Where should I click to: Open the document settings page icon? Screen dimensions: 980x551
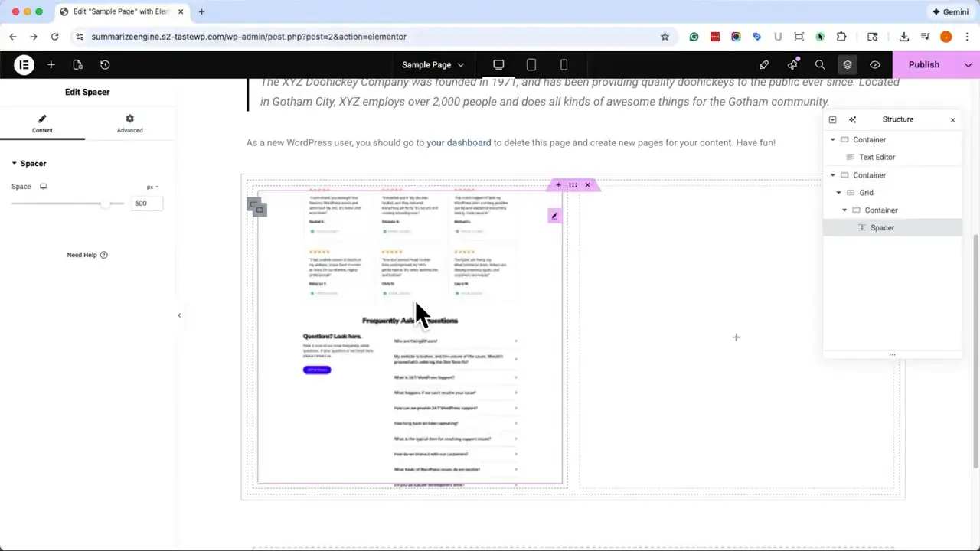click(78, 65)
